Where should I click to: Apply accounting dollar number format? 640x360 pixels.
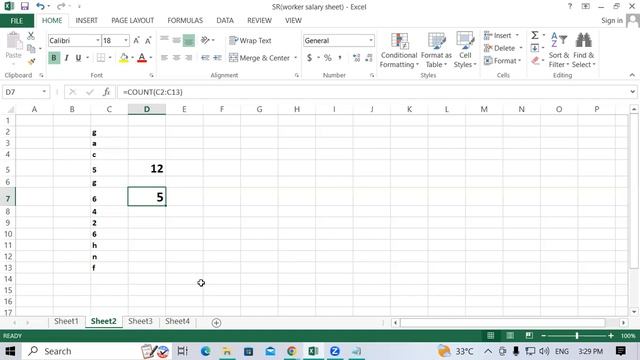pos(309,58)
